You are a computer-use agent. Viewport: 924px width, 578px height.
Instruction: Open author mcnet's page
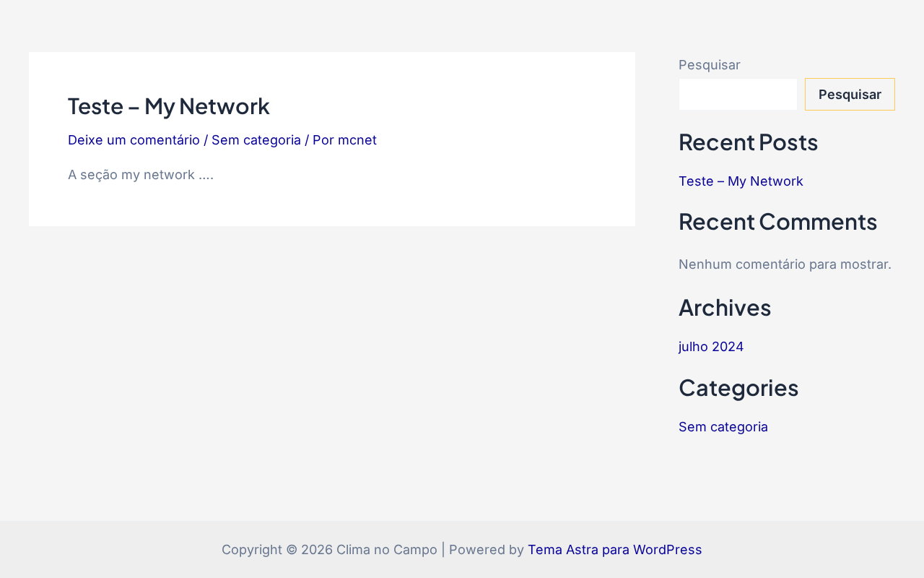click(x=357, y=140)
